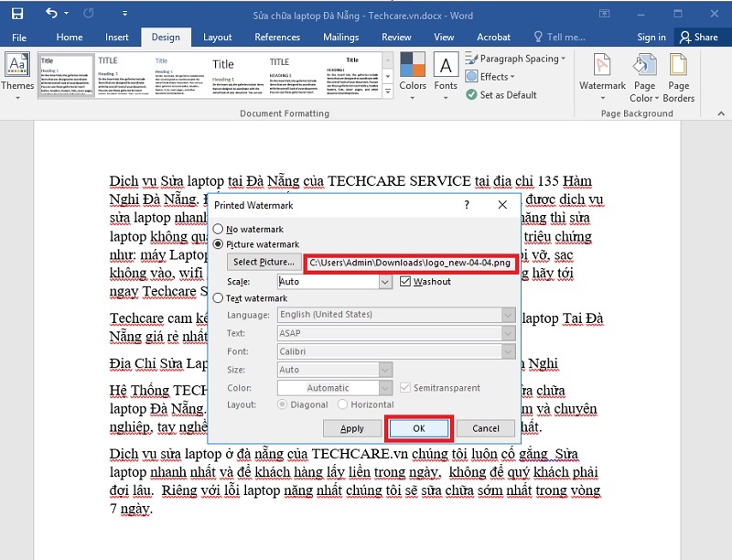The height and width of the screenshot is (560, 732).
Task: Click the Select Picture button
Action: pyautogui.click(x=264, y=263)
